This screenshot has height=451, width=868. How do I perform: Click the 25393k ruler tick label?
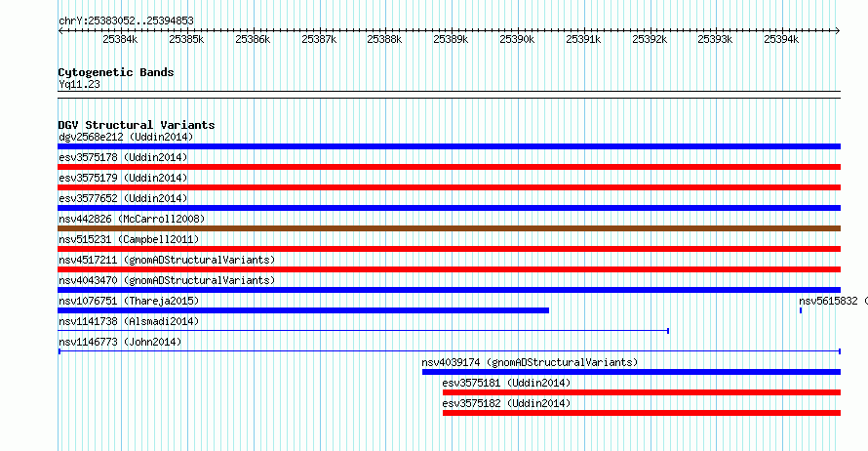click(715, 39)
